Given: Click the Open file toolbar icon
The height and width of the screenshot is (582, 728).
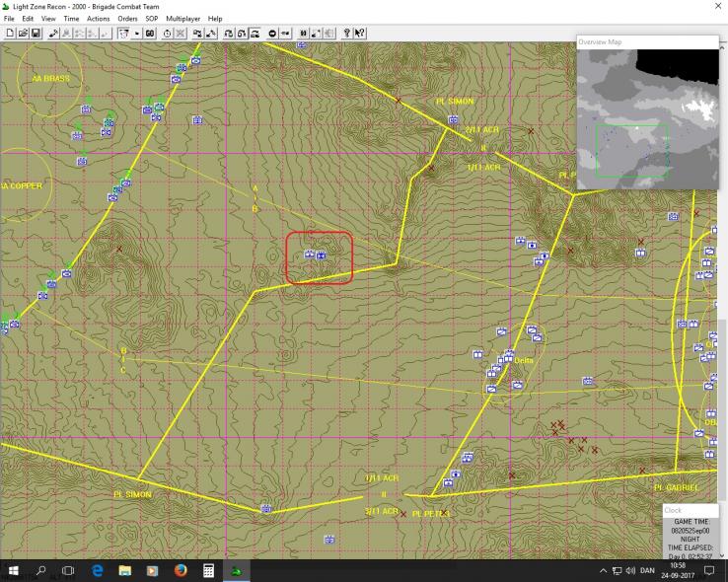Looking at the screenshot, I should [x=23, y=33].
